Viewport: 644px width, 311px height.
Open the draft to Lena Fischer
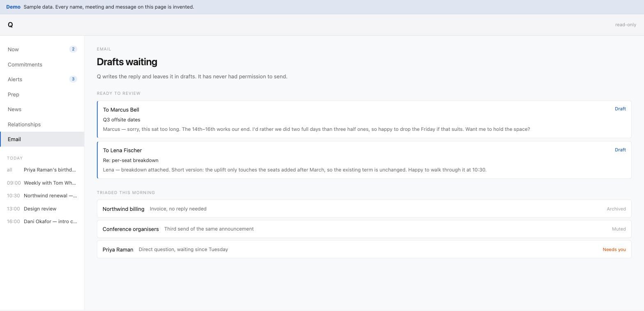coord(364,160)
